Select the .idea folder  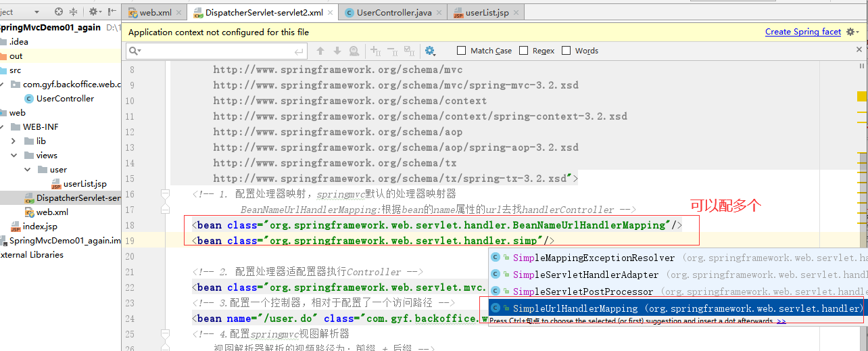pos(18,42)
